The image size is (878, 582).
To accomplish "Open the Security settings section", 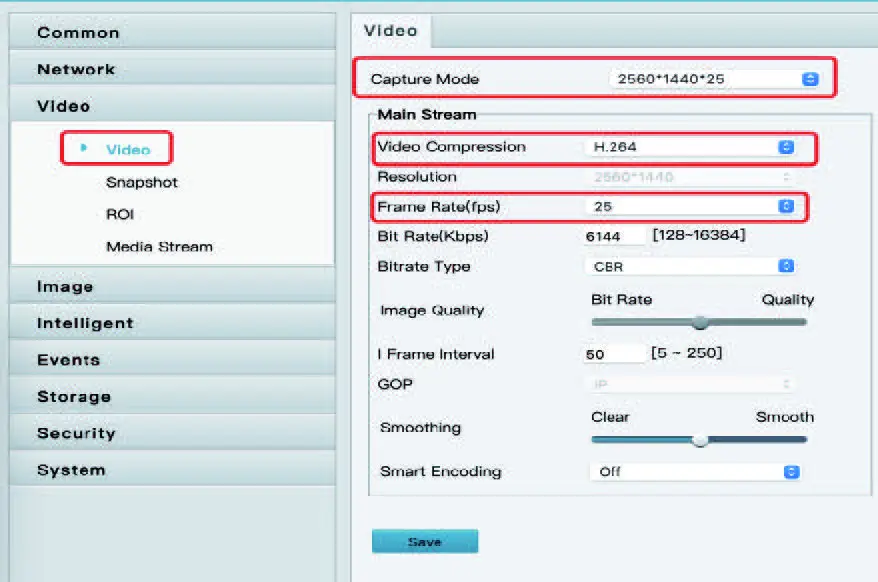I will pos(172,432).
